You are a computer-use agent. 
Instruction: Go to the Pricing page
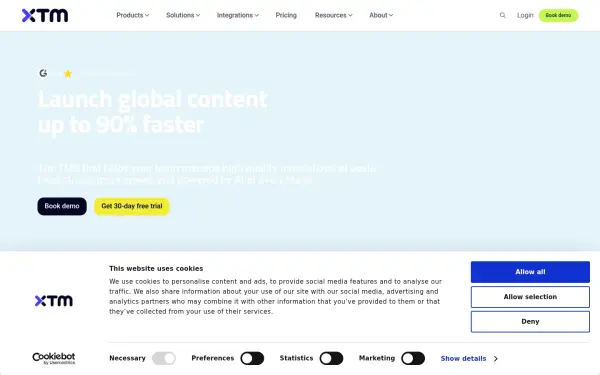[286, 15]
